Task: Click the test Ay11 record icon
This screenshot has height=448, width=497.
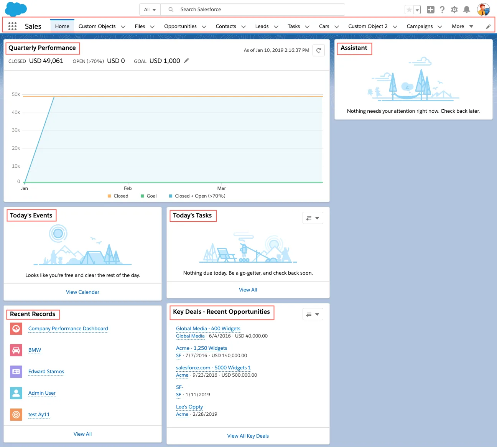Action: tap(16, 415)
